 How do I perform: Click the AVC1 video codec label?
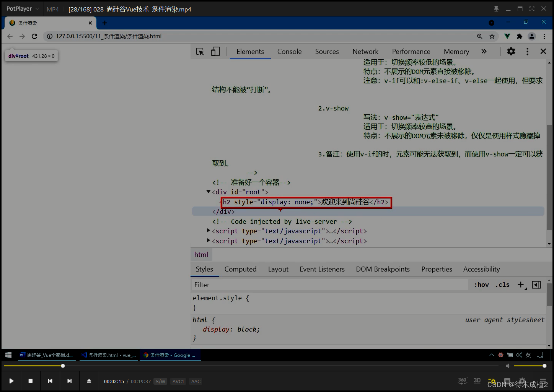(178, 381)
